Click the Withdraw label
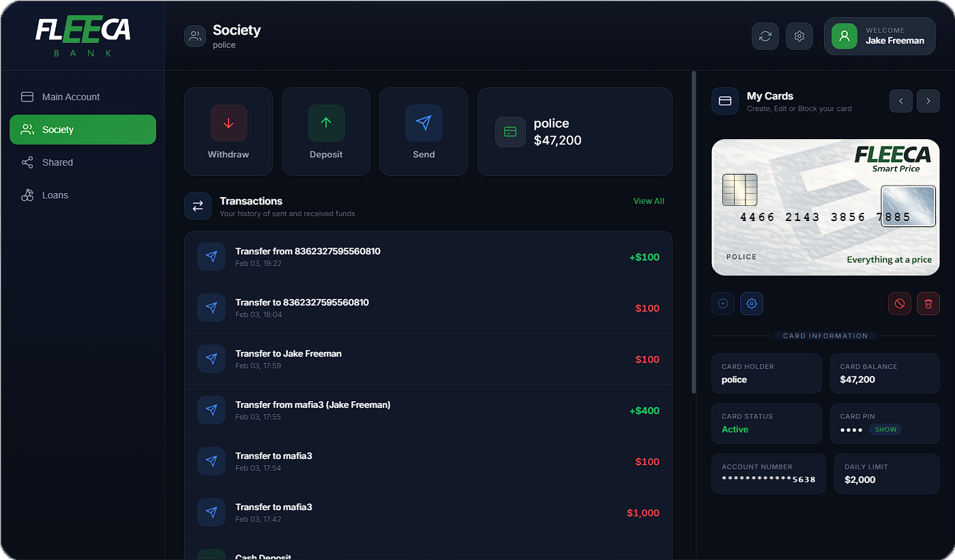This screenshot has width=955, height=560. pos(229,155)
